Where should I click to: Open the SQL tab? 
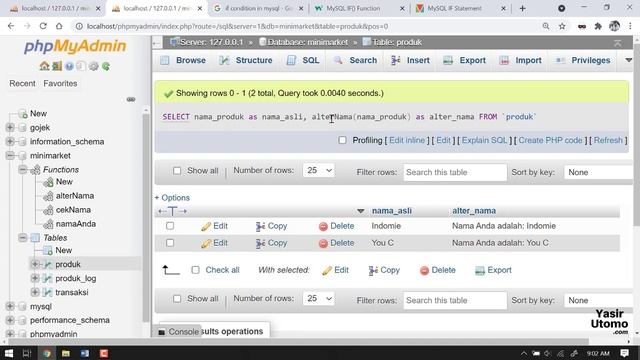pos(303,60)
